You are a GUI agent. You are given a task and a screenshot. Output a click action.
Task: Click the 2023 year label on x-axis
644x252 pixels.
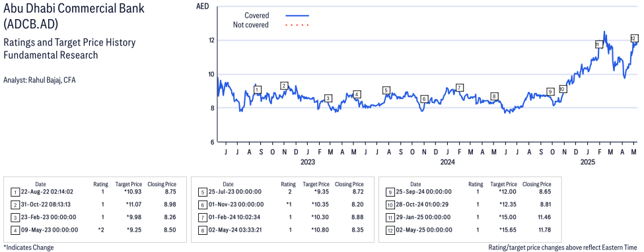308,162
